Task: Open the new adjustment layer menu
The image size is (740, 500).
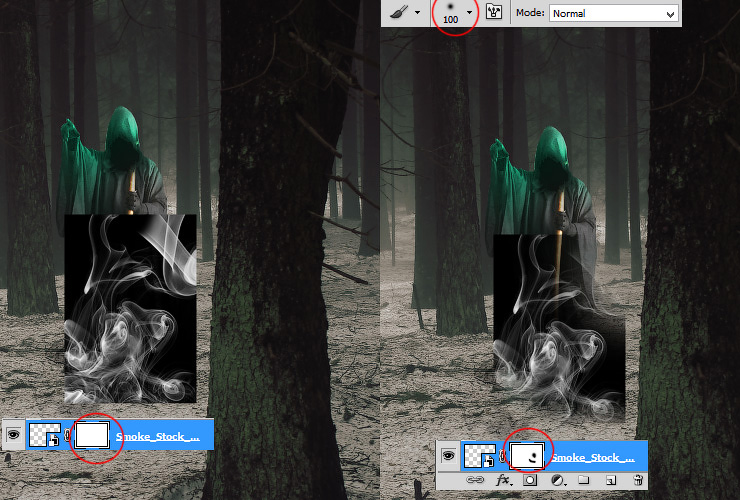Action: click(558, 480)
